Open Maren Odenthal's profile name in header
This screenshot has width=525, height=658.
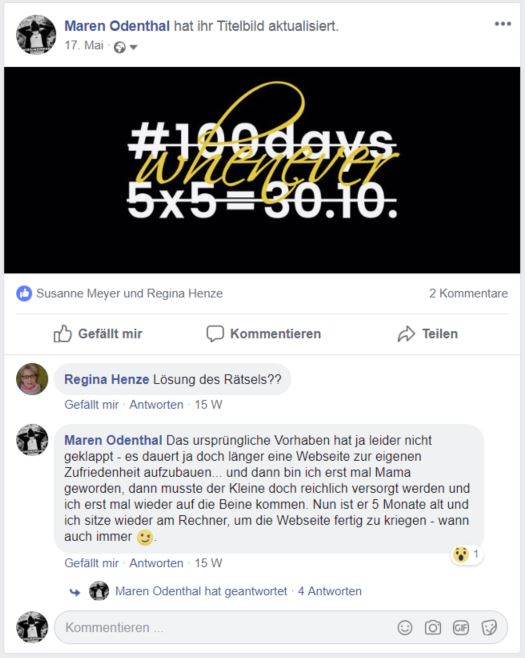click(117, 26)
